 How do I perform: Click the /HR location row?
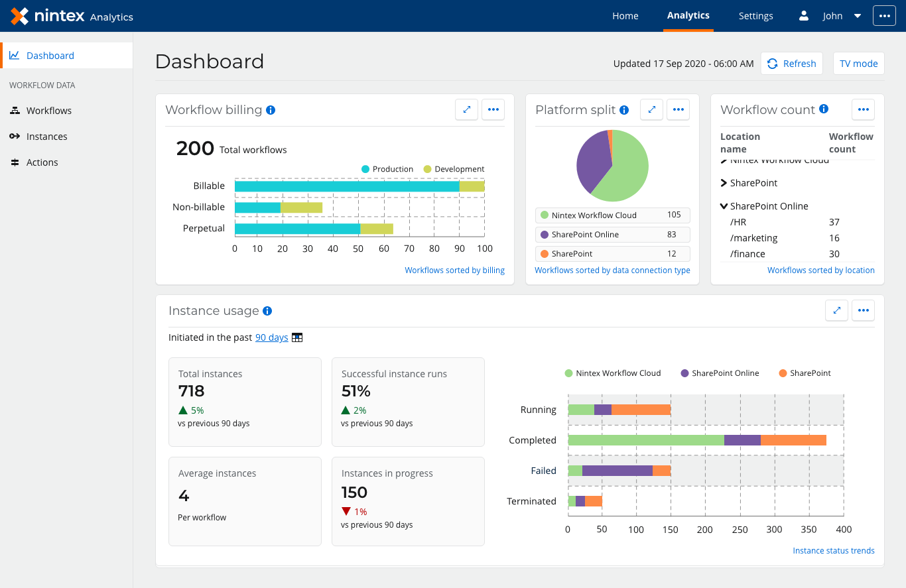[x=797, y=222]
